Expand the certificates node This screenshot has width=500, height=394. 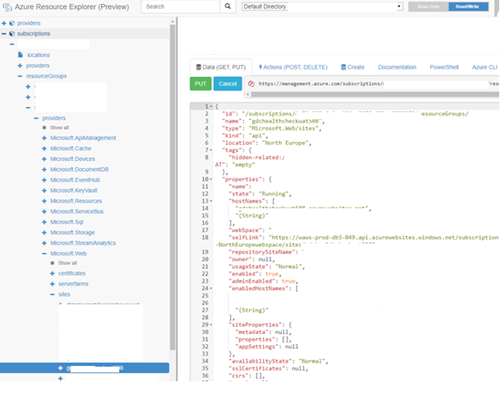click(52, 273)
